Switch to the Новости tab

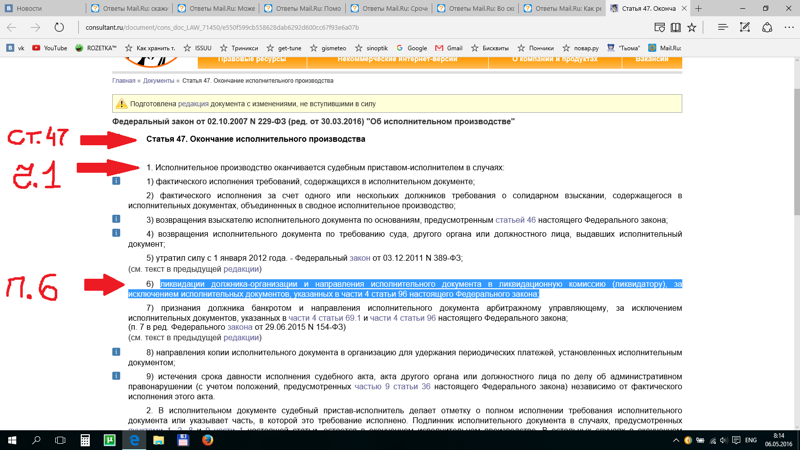click(42, 8)
